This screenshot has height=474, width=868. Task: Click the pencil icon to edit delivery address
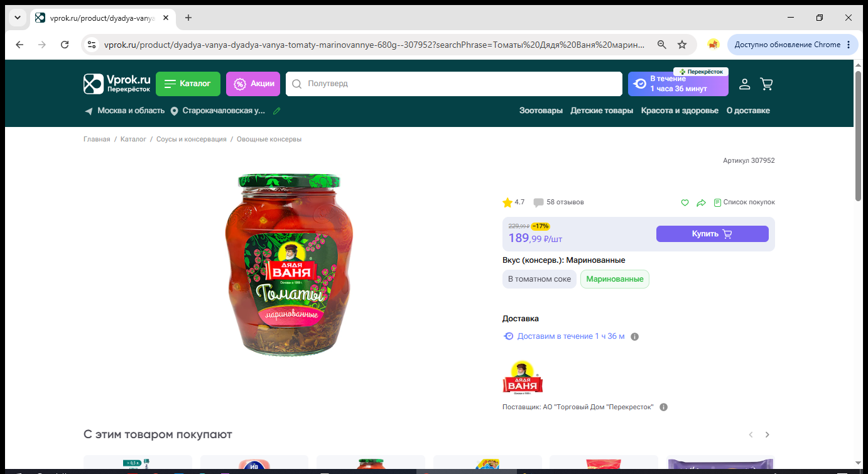coord(277,111)
